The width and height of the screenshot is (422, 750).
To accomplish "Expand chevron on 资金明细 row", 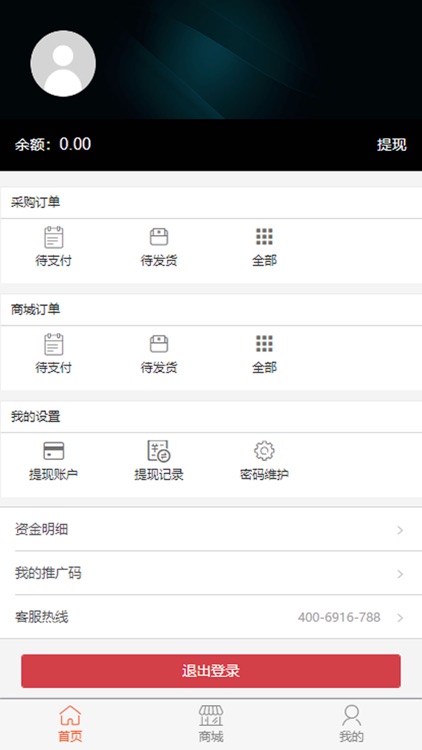I will pos(400,530).
